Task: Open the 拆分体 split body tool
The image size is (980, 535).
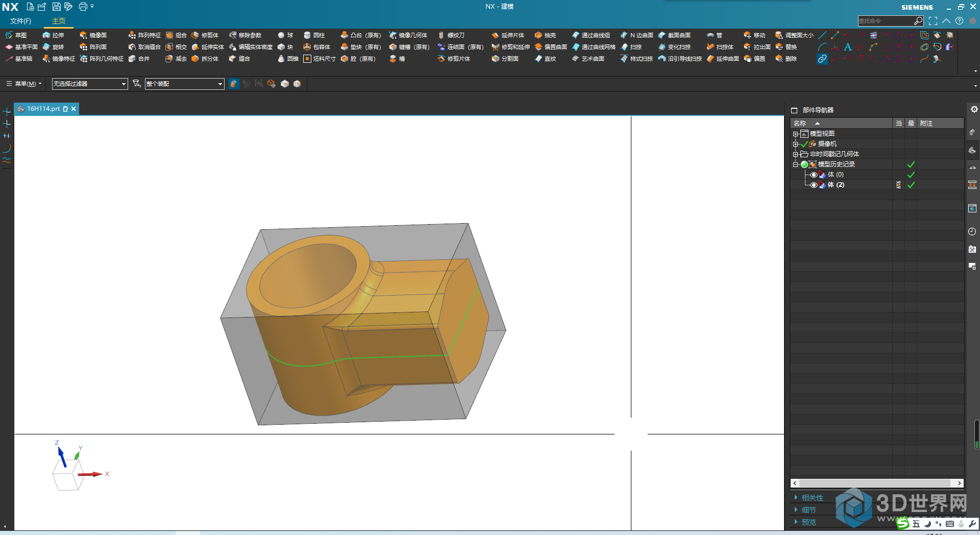Action: (x=205, y=59)
